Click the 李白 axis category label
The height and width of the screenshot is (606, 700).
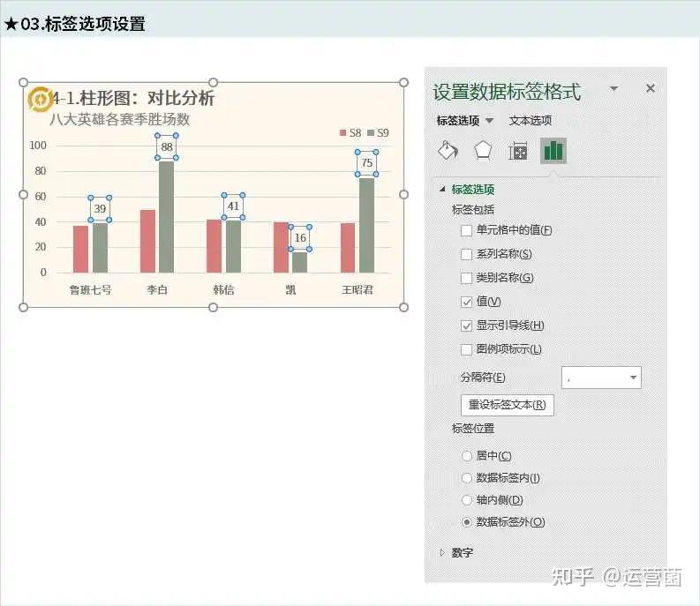pyautogui.click(x=157, y=290)
